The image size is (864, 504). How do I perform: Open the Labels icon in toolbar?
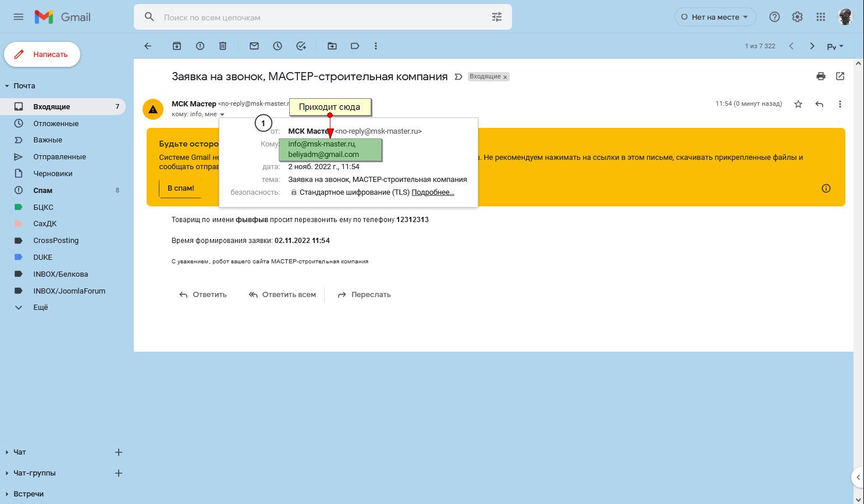point(355,46)
